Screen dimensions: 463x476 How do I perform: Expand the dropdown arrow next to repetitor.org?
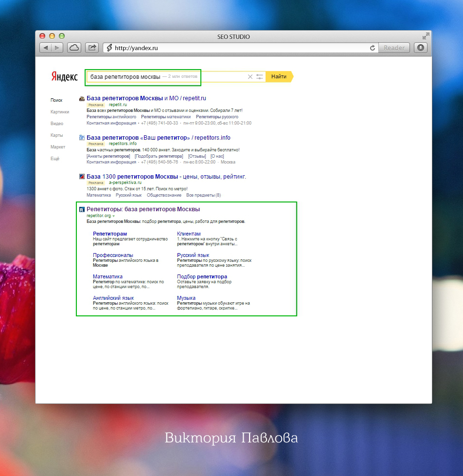coord(113,216)
